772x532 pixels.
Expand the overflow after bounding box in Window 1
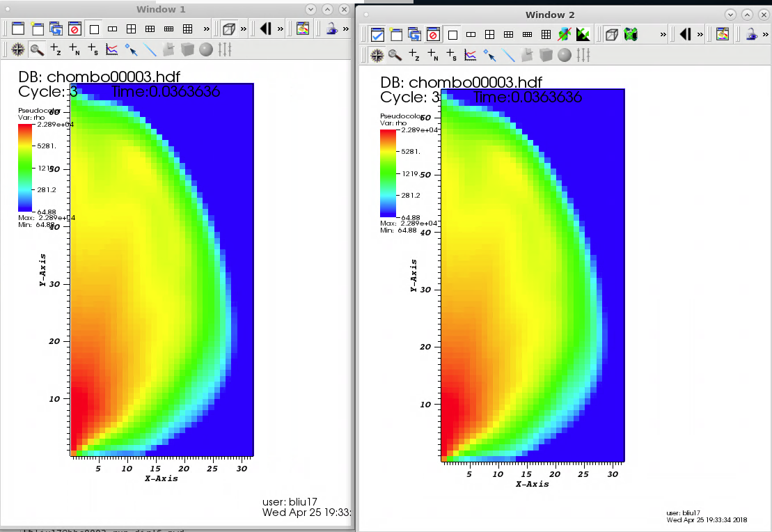[243, 29]
